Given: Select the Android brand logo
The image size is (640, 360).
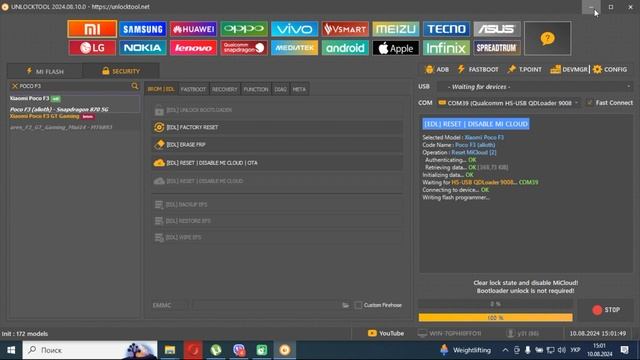Looking at the screenshot, I should pos(345,48).
